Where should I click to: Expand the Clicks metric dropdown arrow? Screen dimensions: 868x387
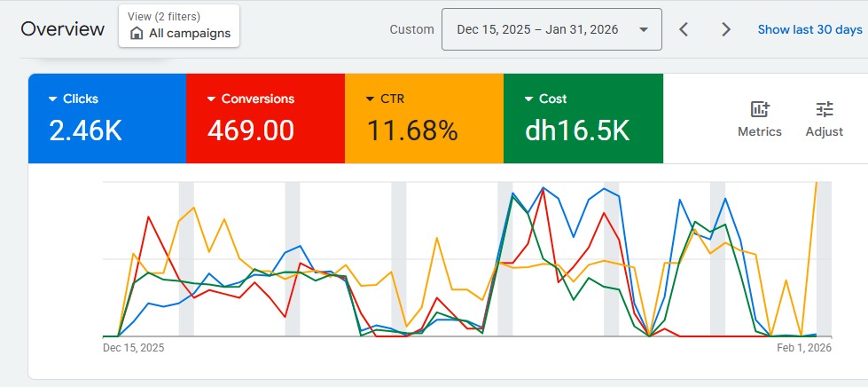pyautogui.click(x=53, y=99)
